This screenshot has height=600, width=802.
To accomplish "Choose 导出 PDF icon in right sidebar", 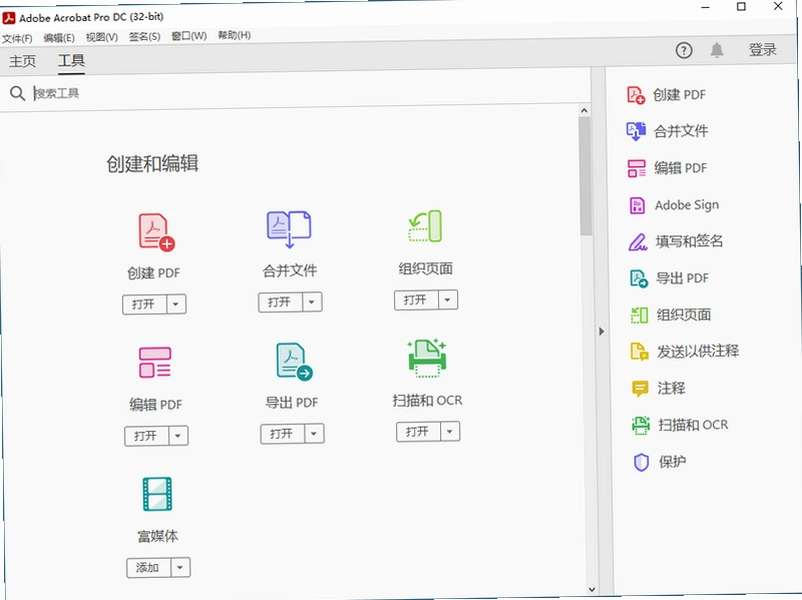I will click(639, 279).
